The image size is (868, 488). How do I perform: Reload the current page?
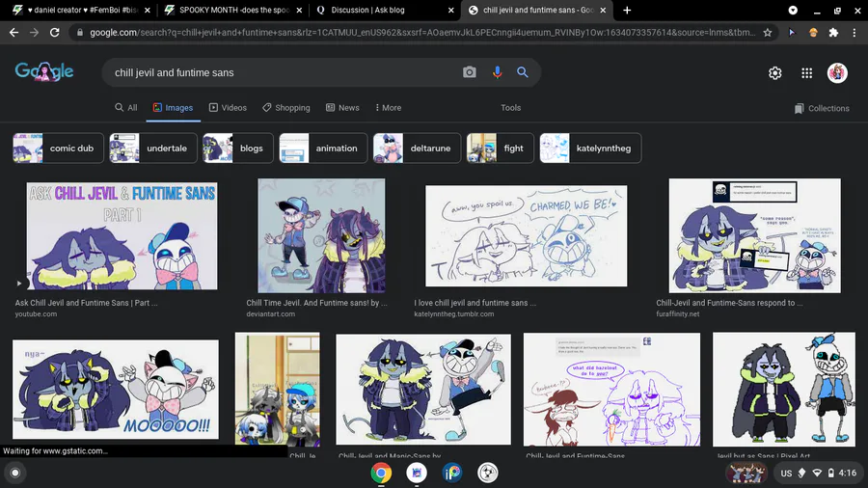point(54,33)
